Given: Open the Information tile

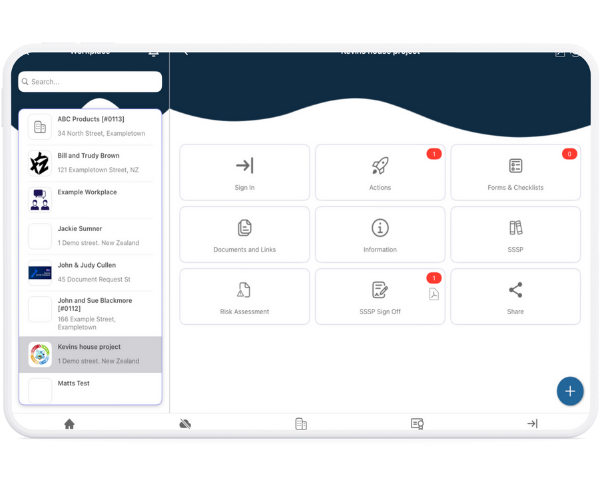Looking at the screenshot, I should 380,234.
